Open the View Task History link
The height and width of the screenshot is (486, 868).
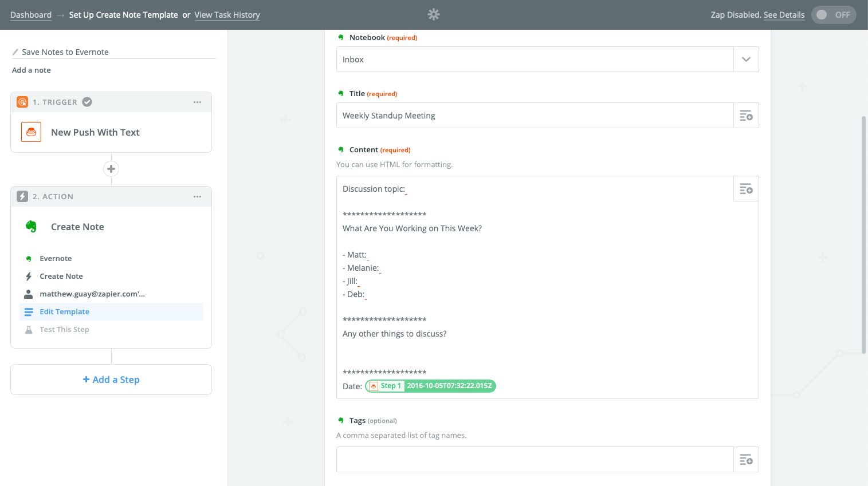pyautogui.click(x=227, y=15)
